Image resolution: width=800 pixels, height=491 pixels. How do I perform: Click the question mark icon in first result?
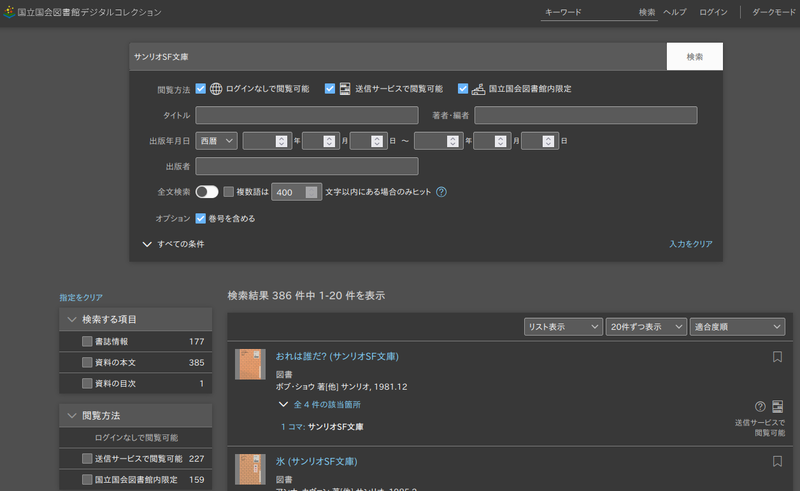click(x=760, y=406)
